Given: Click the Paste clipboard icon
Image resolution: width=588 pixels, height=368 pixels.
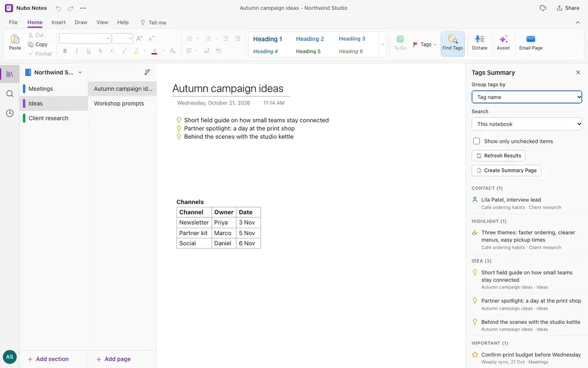Looking at the screenshot, I should point(15,39).
